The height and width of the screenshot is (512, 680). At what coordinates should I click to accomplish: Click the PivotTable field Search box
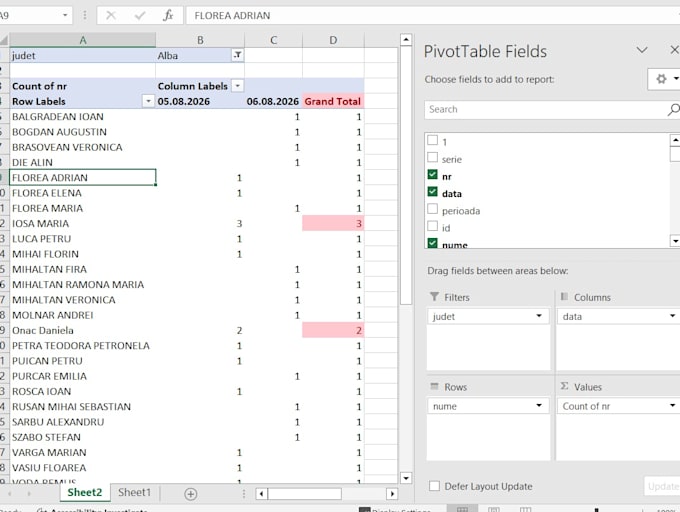(x=546, y=109)
